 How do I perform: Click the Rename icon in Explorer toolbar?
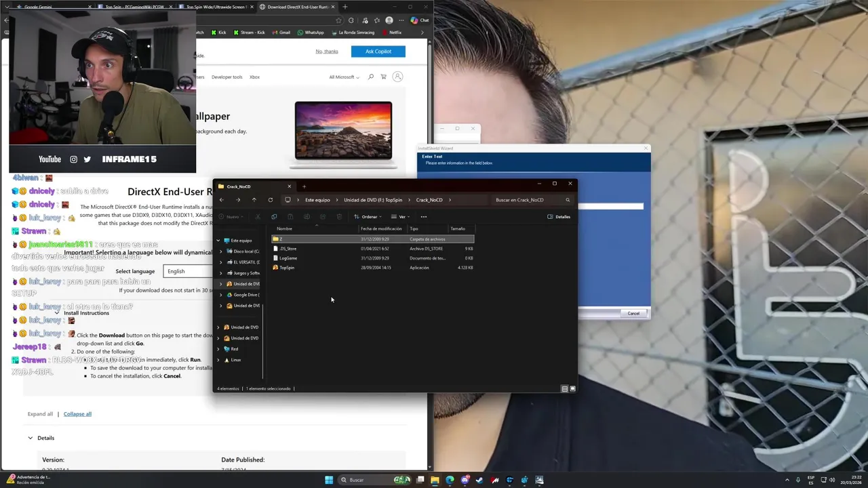[307, 217]
